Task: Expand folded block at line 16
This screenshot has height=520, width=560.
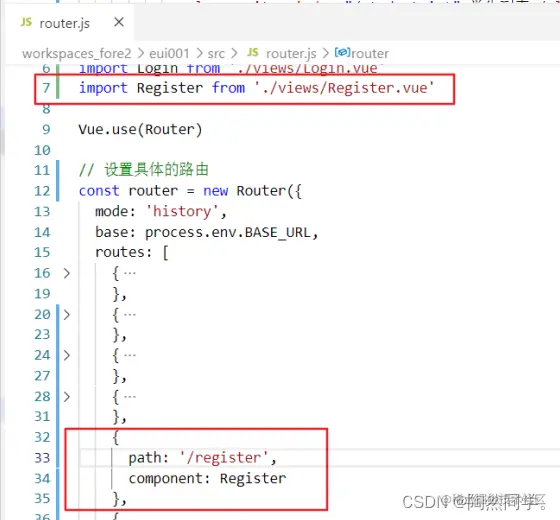Action: point(66,274)
